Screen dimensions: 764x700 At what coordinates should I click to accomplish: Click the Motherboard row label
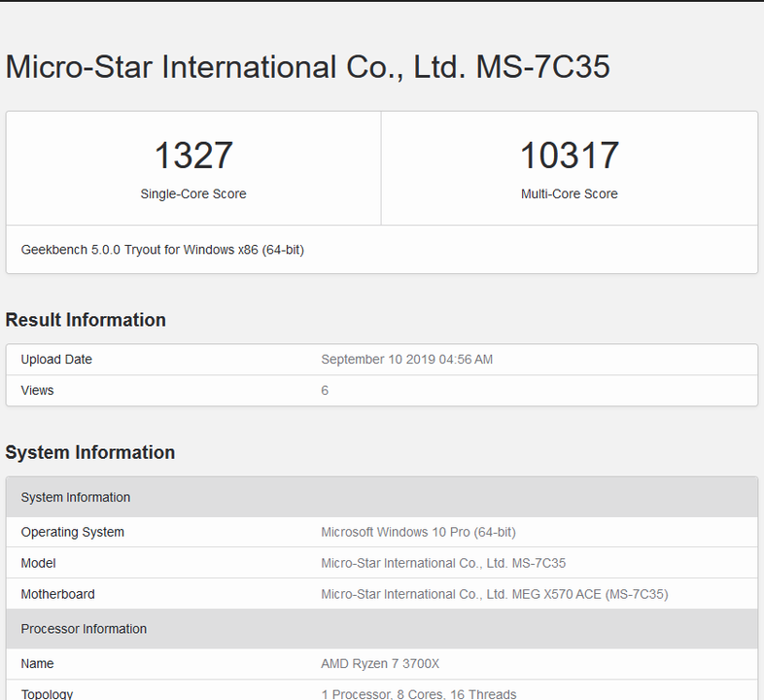58,595
